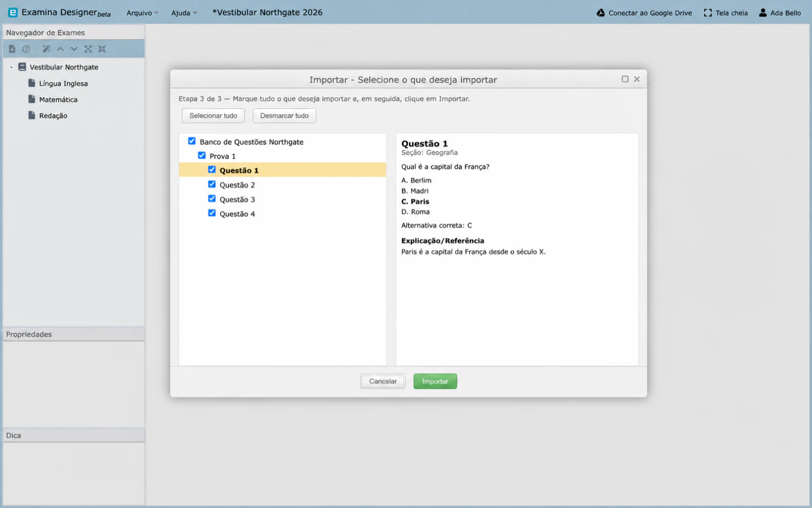Click the move up arrow icon in navigator toolbar
The width and height of the screenshot is (812, 508).
pyautogui.click(x=60, y=49)
